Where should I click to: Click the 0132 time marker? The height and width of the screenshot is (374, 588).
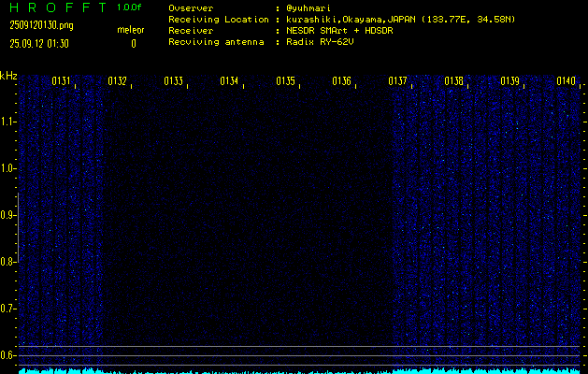click(x=117, y=81)
